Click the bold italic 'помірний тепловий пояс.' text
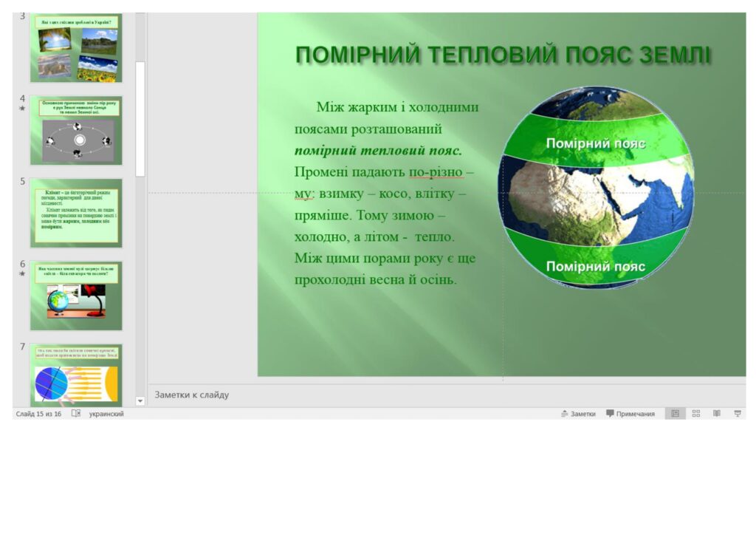756x535 pixels. 378,151
